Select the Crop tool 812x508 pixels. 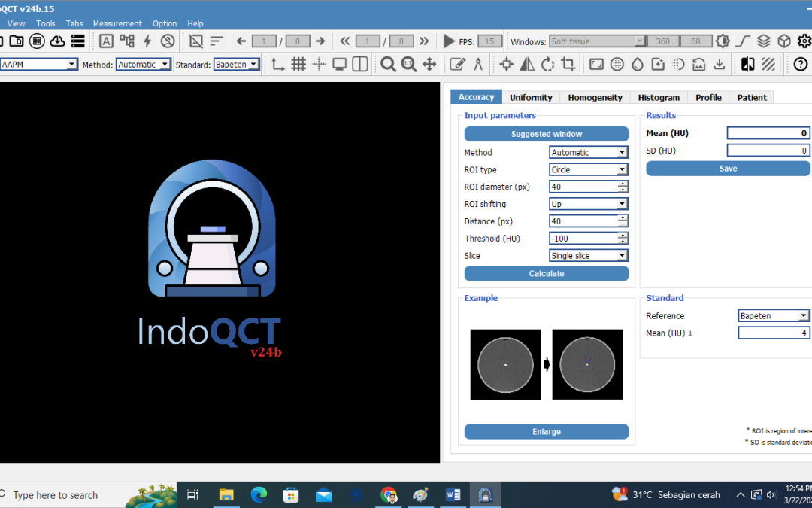[x=569, y=64]
